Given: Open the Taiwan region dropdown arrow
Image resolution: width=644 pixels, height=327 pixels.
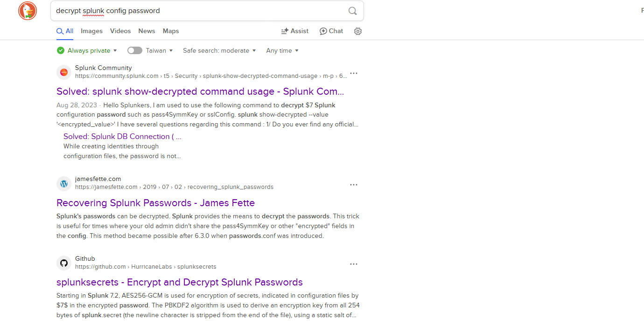Looking at the screenshot, I should [171, 50].
